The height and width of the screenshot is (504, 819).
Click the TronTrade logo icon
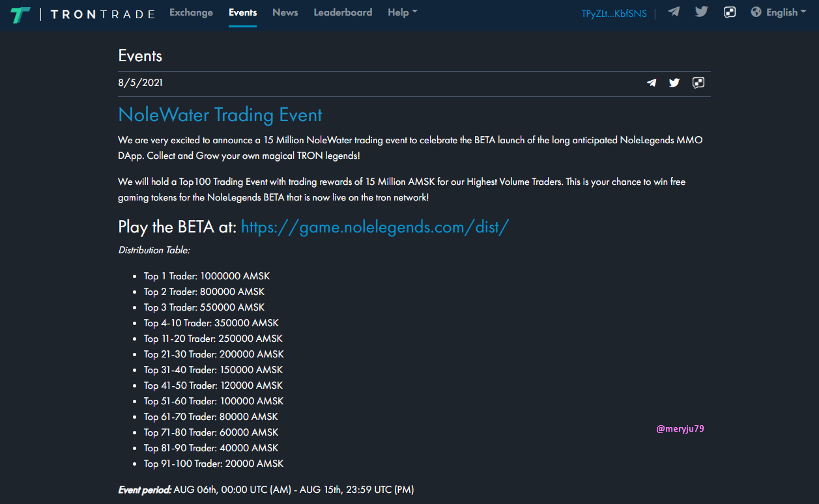click(x=20, y=14)
